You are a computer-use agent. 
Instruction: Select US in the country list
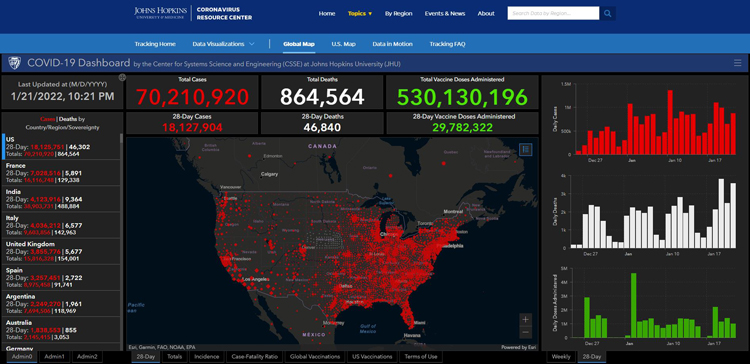tap(62, 146)
